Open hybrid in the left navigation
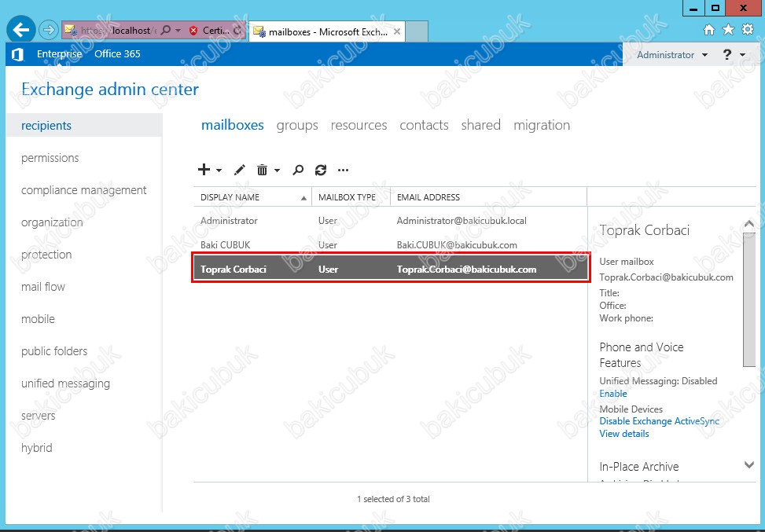This screenshot has width=765, height=532. click(x=37, y=448)
